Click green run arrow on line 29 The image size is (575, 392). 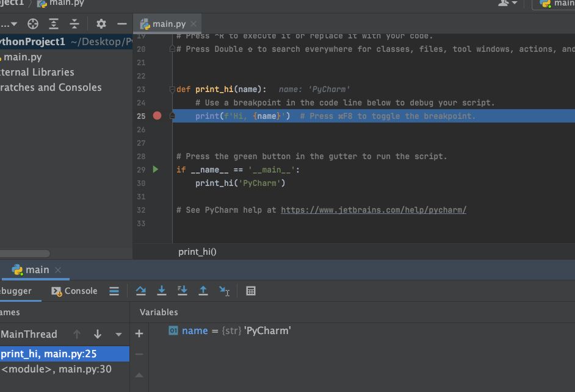tap(156, 169)
